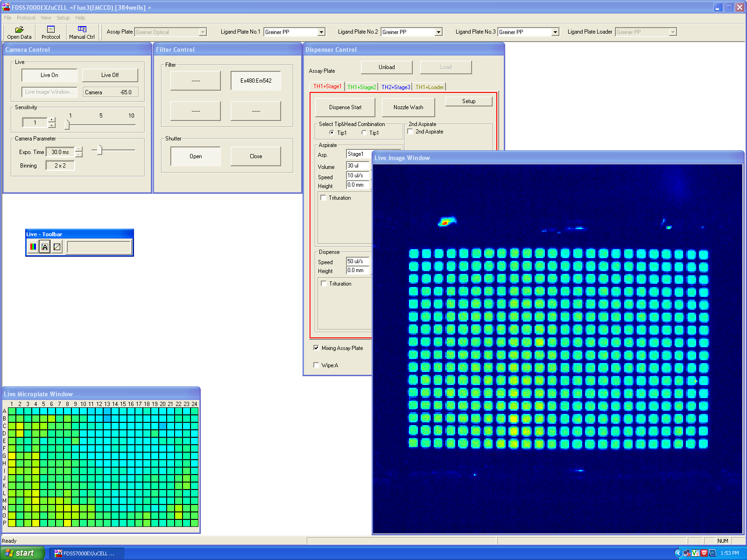
Task: Click the VNC icon in system tray
Action: click(x=696, y=553)
